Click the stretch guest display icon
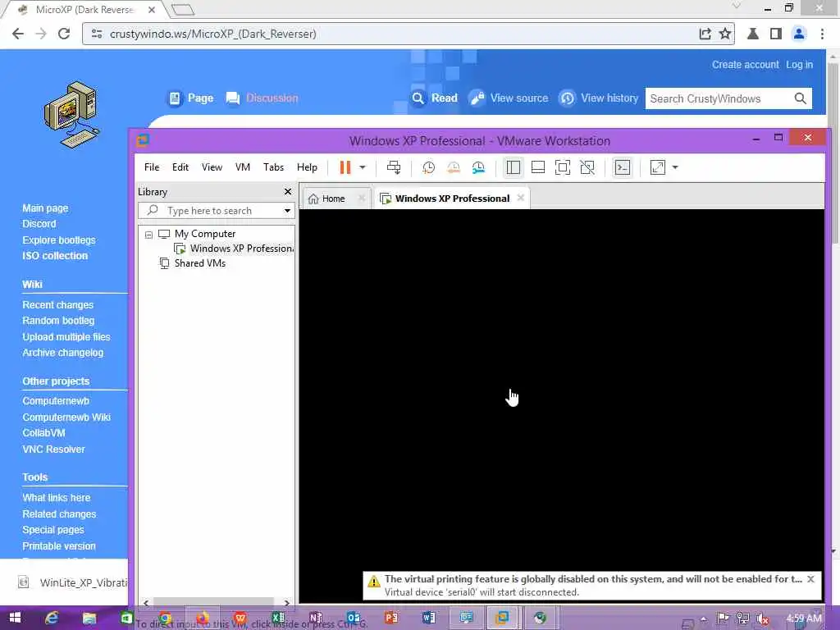Screen dimensions: 840x630 pos(658,167)
